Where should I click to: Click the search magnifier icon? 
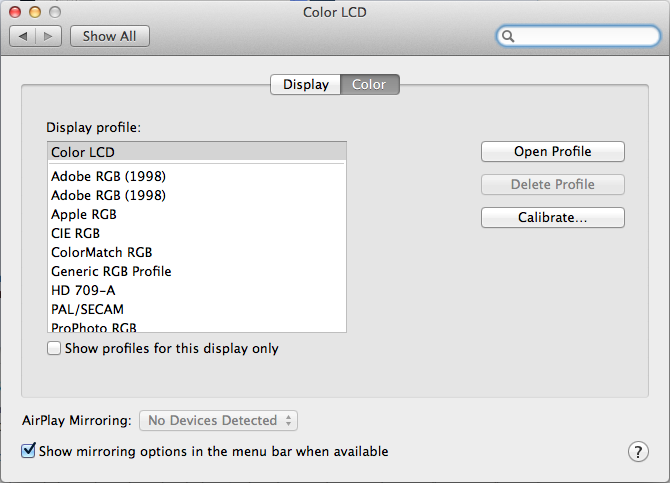coord(509,36)
